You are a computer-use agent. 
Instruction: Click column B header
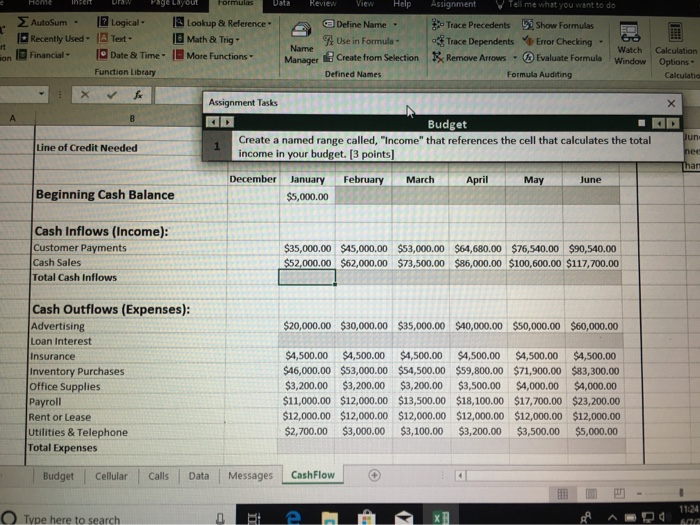pos(132,118)
